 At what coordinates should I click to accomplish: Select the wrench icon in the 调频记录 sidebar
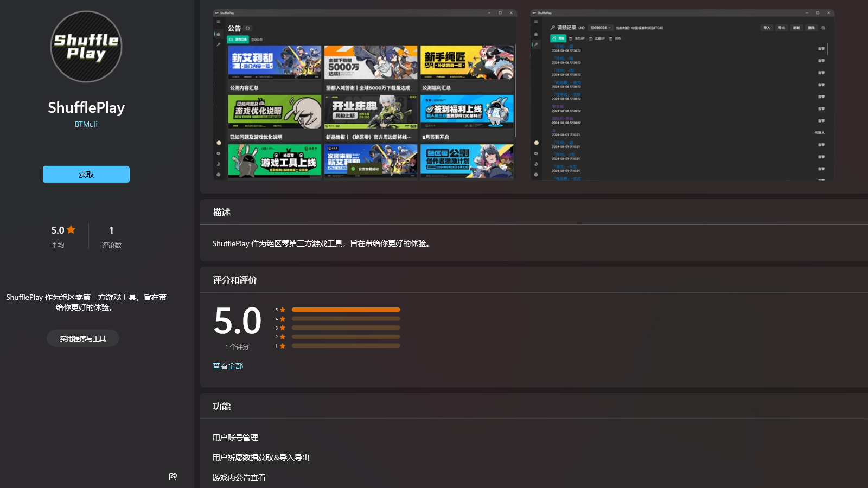click(x=536, y=44)
